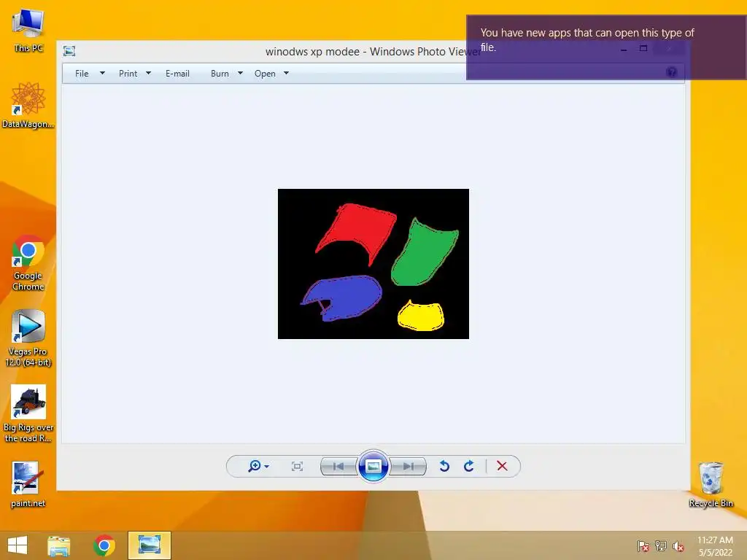This screenshot has height=560, width=747.
Task: Expand the File menu dropdown arrow
Action: 102,74
